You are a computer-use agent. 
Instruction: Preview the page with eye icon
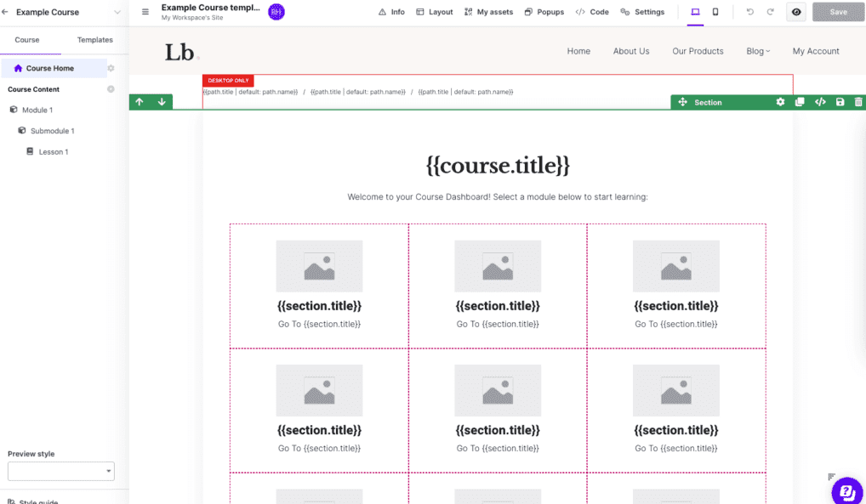(x=796, y=12)
